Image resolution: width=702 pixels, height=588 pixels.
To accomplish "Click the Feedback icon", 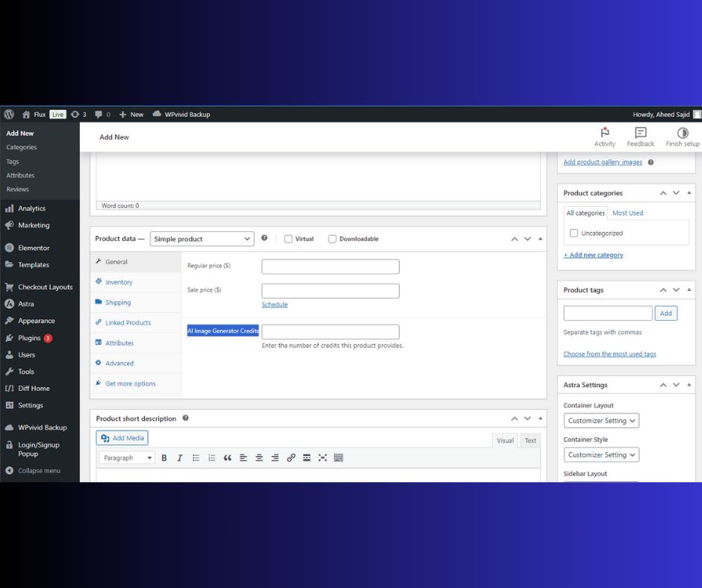I will point(640,133).
